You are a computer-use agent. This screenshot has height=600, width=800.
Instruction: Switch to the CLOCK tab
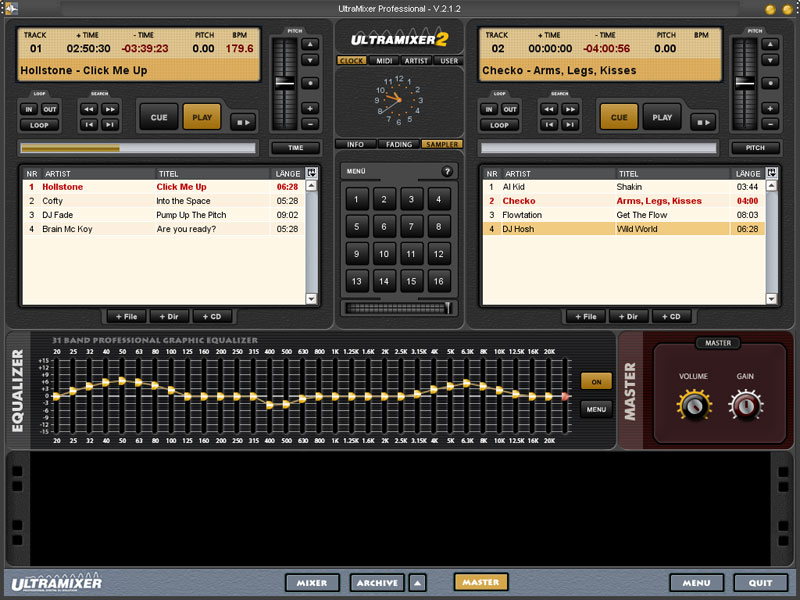pyautogui.click(x=352, y=61)
